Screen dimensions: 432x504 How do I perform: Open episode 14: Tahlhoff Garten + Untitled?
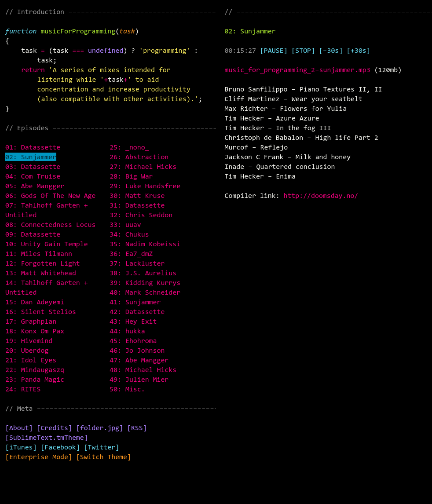(x=47, y=288)
